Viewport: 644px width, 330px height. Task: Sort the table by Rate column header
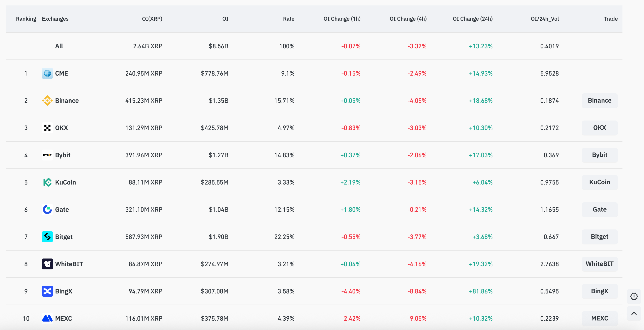(288, 19)
